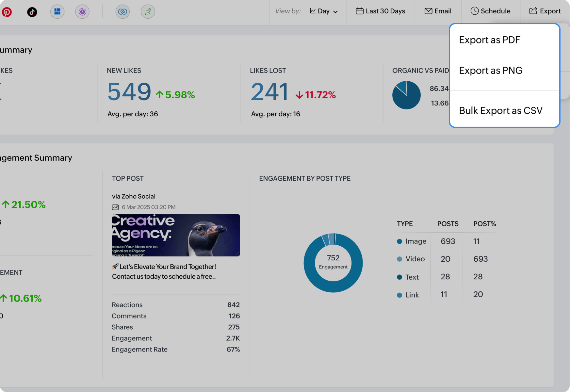570x392 pixels.
Task: Click the Schedule button
Action: 491,11
